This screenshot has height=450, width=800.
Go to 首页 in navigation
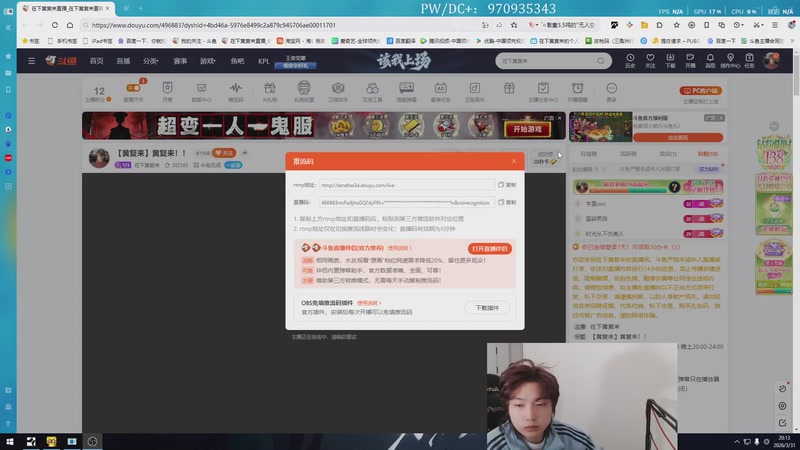click(96, 61)
